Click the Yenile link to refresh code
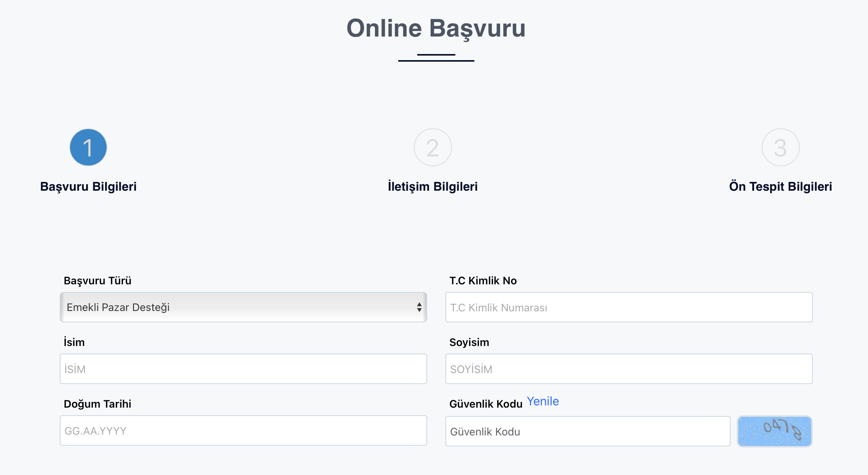 click(x=542, y=401)
